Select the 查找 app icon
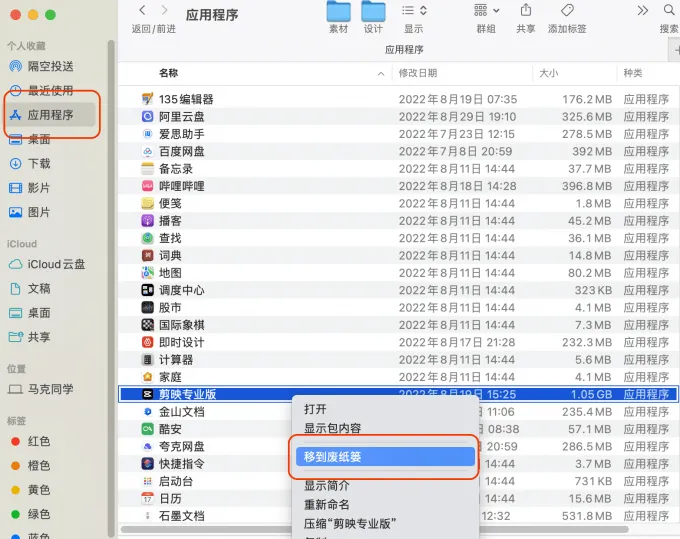Image resolution: width=680 pixels, height=539 pixels. click(147, 238)
